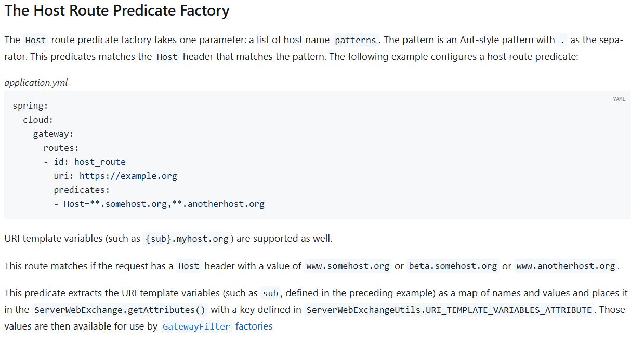This screenshot has width=644, height=341.
Task: Click the inline 'sub' code term
Action: [x=270, y=293]
